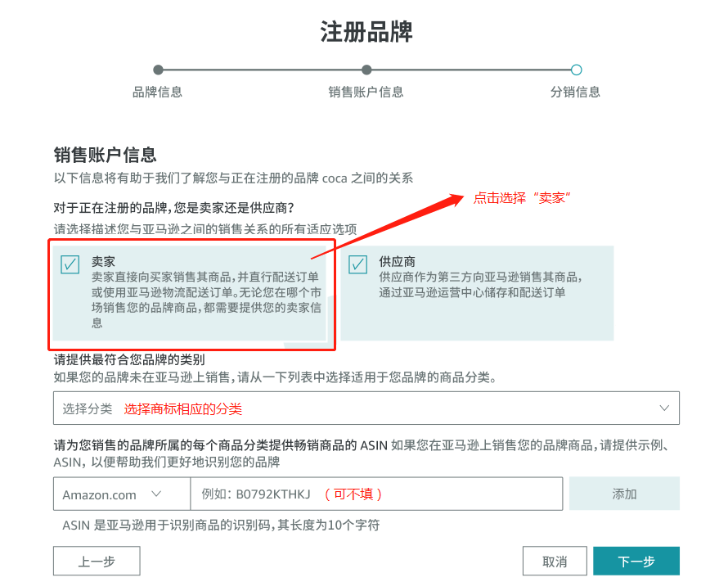This screenshot has height=582, width=728.
Task: Click the 取消 cancel button
Action: click(555, 561)
